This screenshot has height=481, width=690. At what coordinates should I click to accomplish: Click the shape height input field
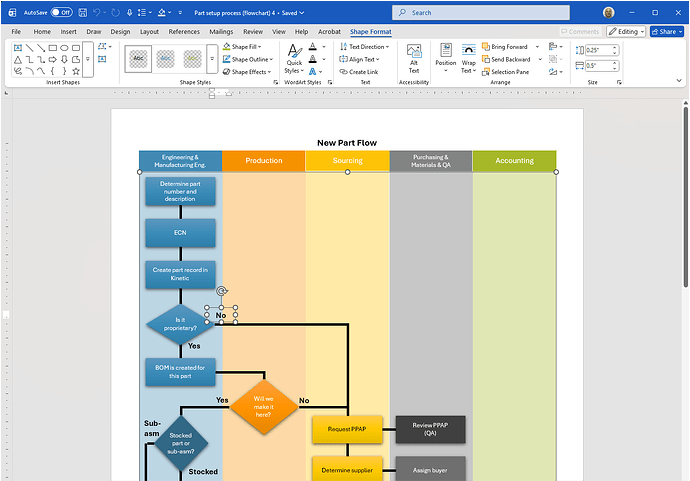point(598,50)
